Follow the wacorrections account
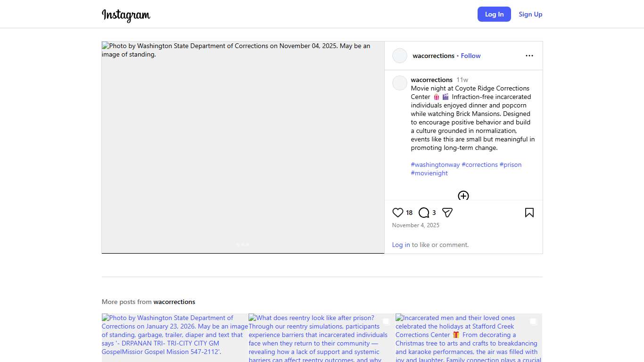The width and height of the screenshot is (644, 362). (x=471, y=56)
